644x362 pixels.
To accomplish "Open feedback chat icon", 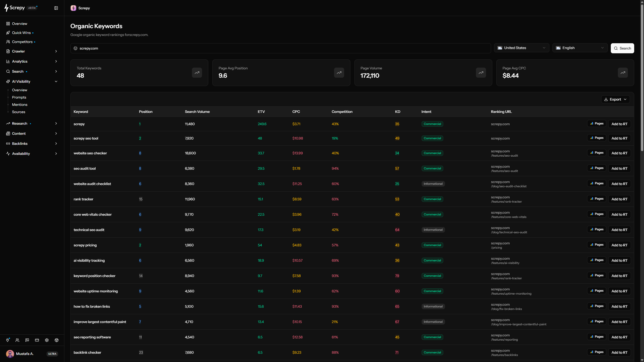I will (x=27, y=340).
